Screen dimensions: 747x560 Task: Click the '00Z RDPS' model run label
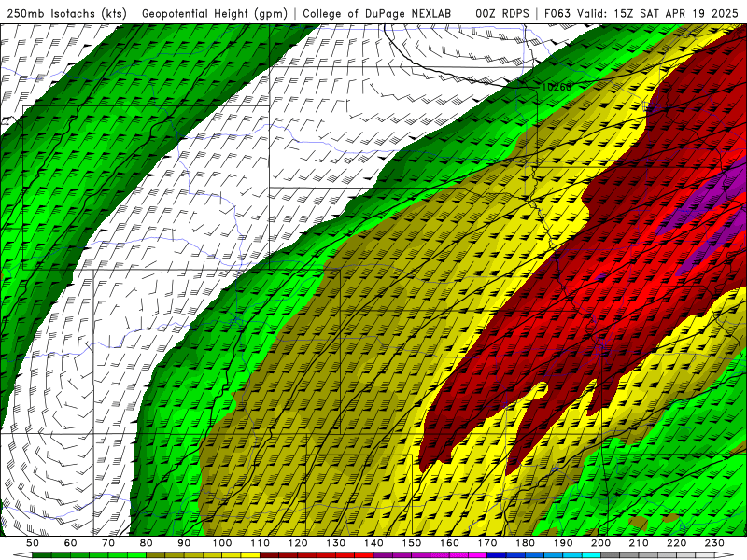(x=502, y=13)
